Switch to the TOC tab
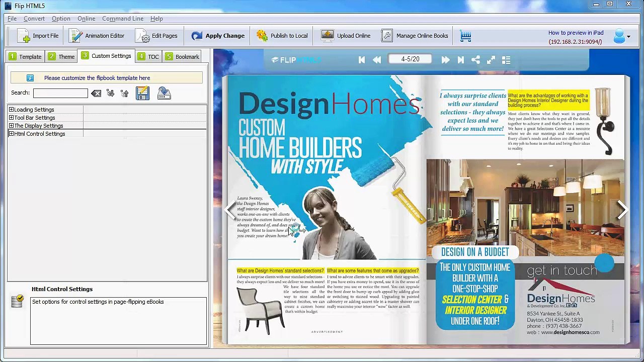Screen dimensions: 644x362 point(148,56)
